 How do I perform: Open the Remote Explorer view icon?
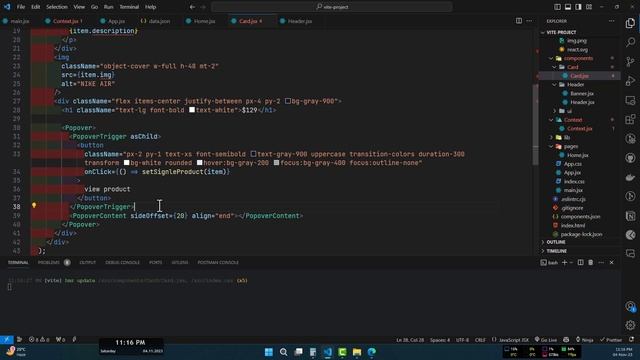630,100
